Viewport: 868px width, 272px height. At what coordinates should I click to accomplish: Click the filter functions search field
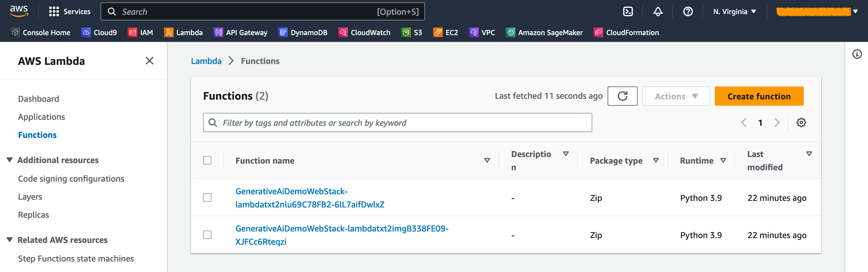[x=398, y=123]
